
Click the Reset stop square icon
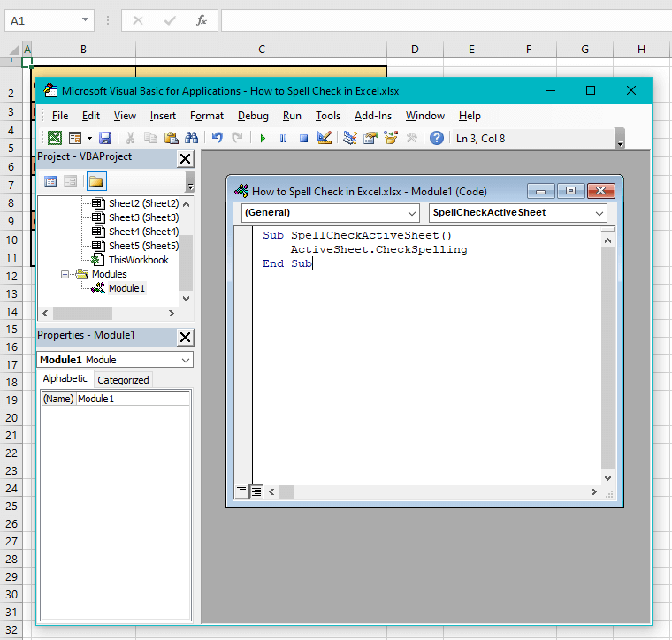303,138
